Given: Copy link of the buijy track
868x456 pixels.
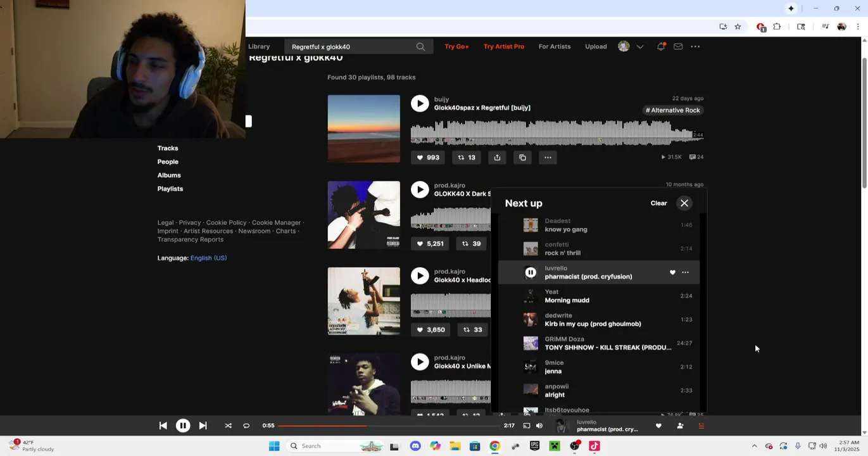Looking at the screenshot, I should pyautogui.click(x=522, y=158).
